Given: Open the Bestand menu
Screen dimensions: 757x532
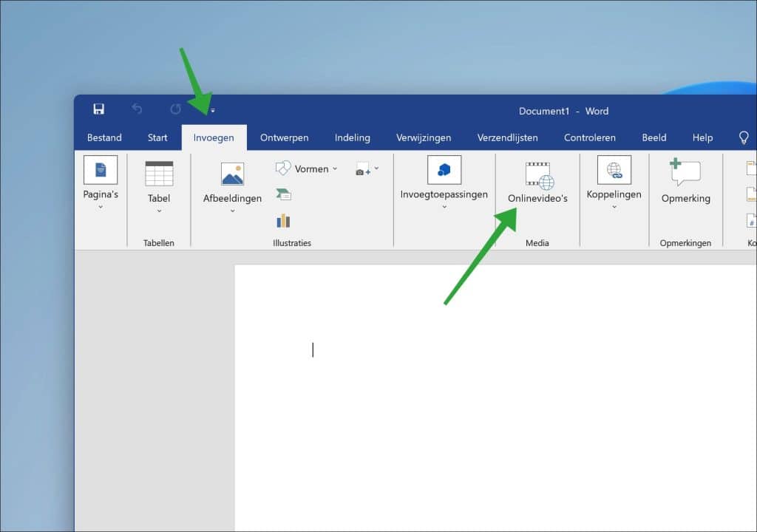Looking at the screenshot, I should [103, 137].
